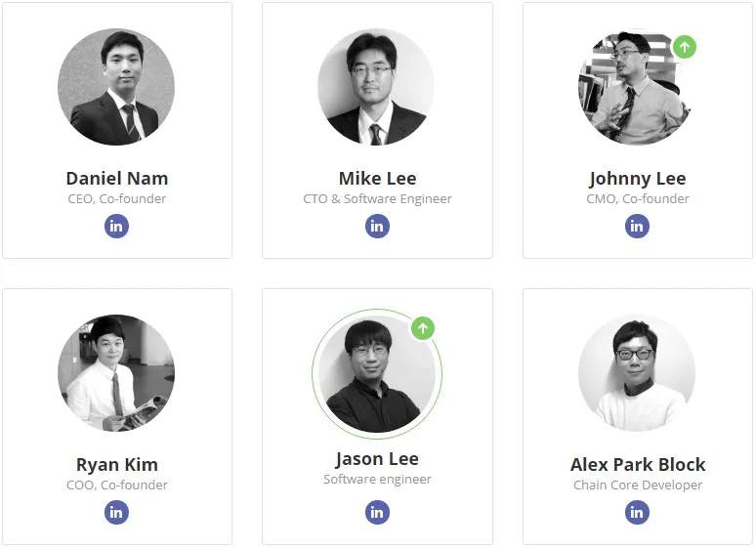Viewport: 756px width, 549px height.
Task: Open Johnny Lee's LinkedIn icon
Action: click(637, 226)
